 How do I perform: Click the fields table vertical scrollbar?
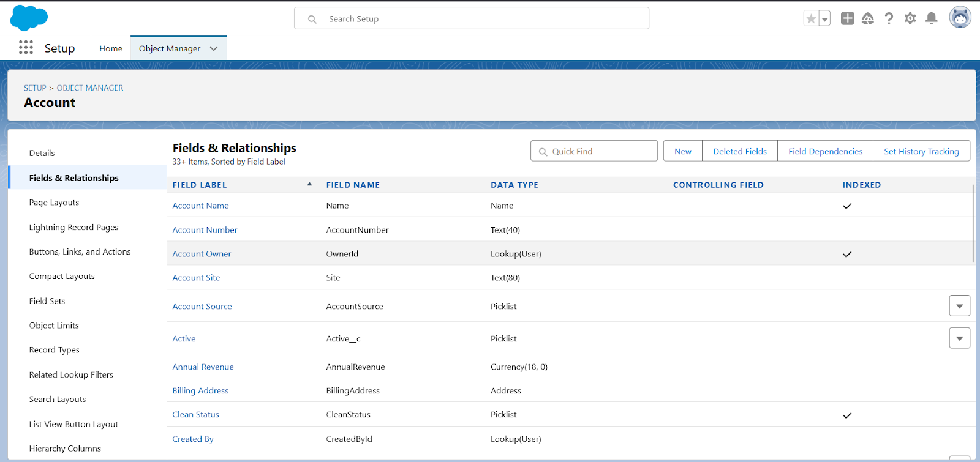coord(973,223)
